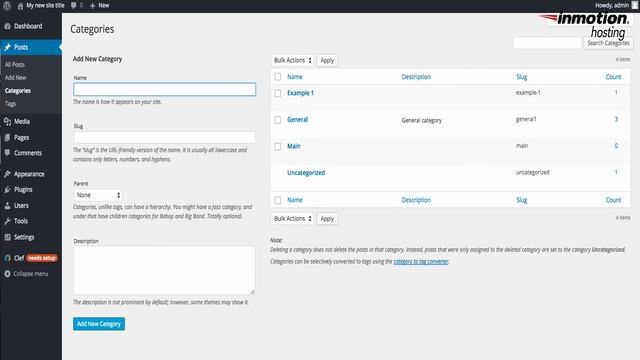Screen dimensions: 640x360
Task: Sort by Slug column header
Action: tap(522, 77)
